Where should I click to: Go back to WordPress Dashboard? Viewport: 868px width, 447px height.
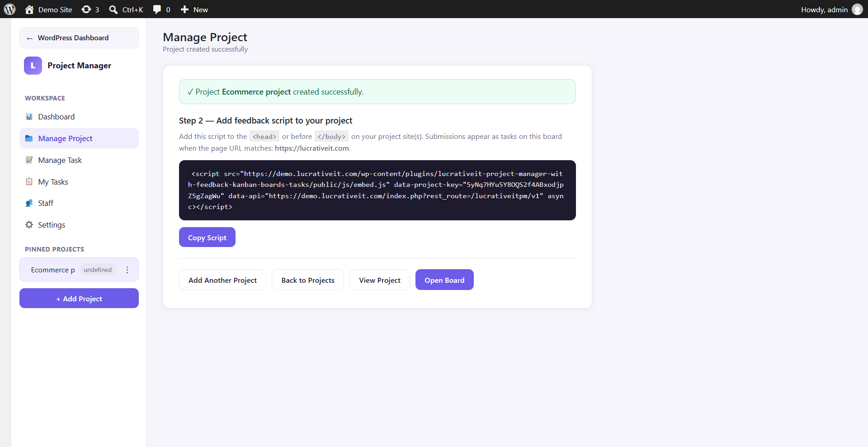coord(79,38)
